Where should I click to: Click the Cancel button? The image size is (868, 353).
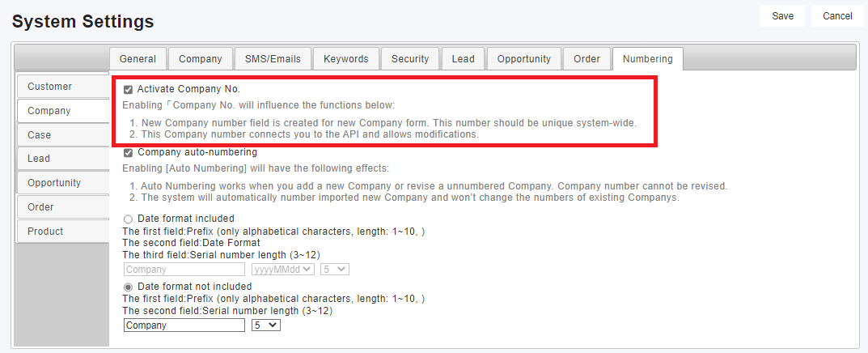[x=837, y=16]
